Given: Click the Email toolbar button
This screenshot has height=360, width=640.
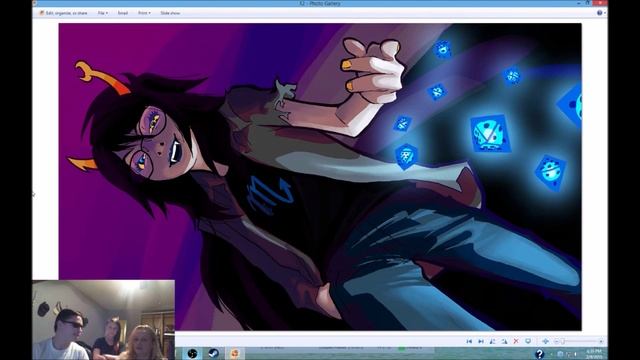Looking at the screenshot, I should 123,13.
